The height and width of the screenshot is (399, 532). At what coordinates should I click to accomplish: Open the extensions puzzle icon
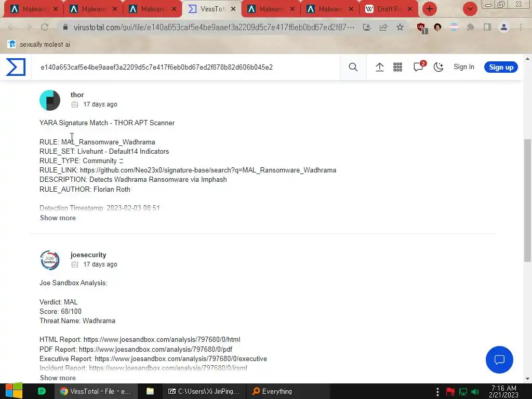click(x=470, y=27)
